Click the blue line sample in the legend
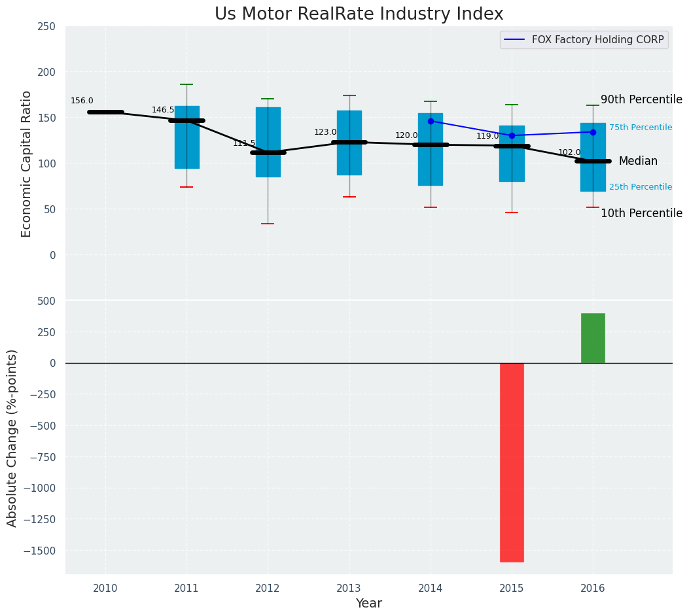 point(516,40)
